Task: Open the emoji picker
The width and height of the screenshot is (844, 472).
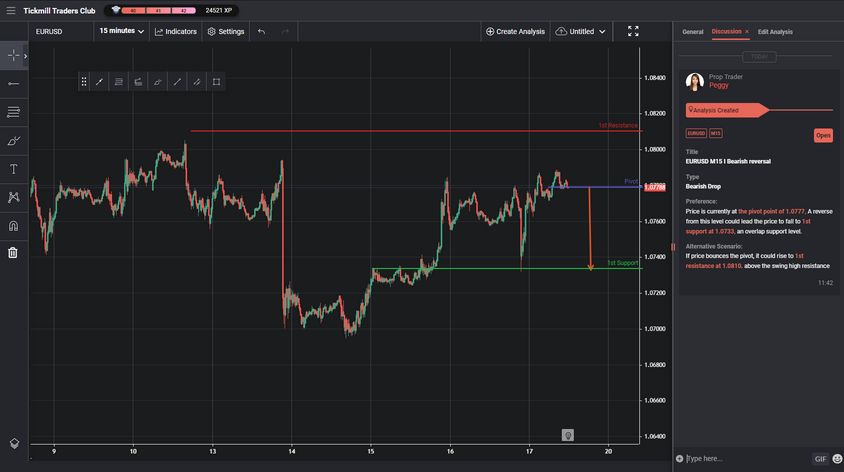Action: (x=837, y=459)
